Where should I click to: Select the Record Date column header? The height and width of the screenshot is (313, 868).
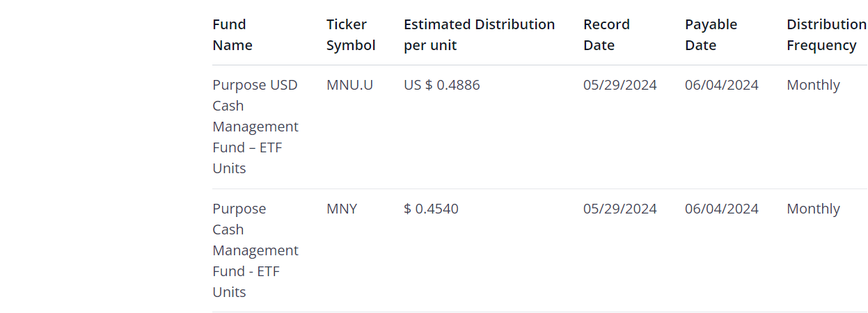coord(606,35)
